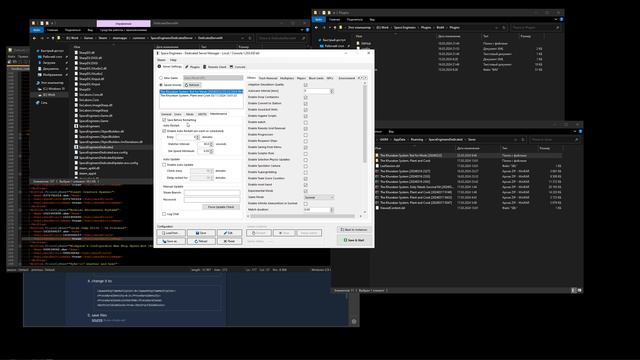Switch to the Remote Client tab
This screenshot has height=360, width=640.
click(x=215, y=67)
